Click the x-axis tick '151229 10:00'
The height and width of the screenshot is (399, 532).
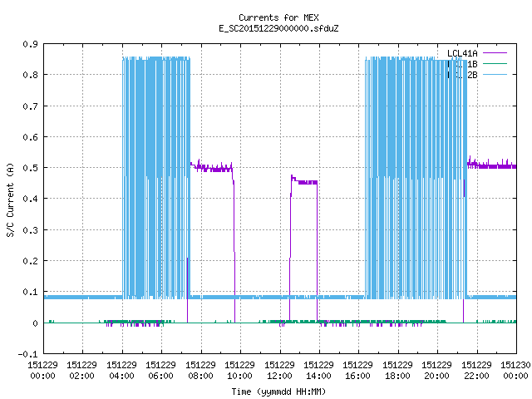pos(239,371)
